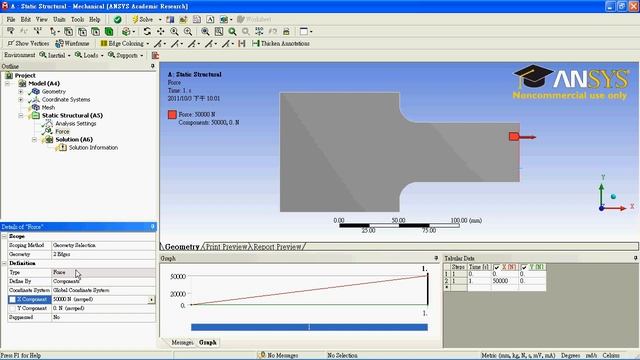
Task: Toggle the Y Component parameter checkbox
Action: click(12, 308)
